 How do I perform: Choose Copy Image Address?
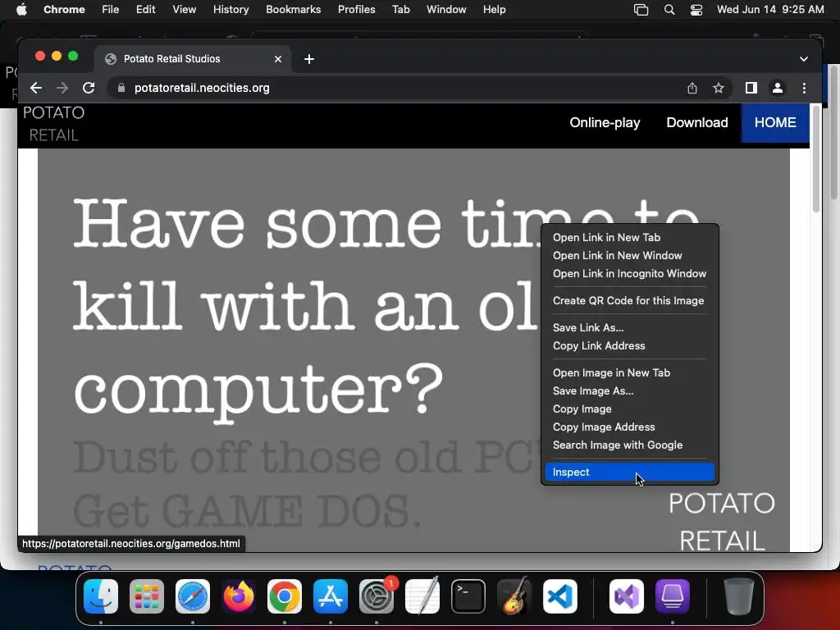click(x=629, y=427)
